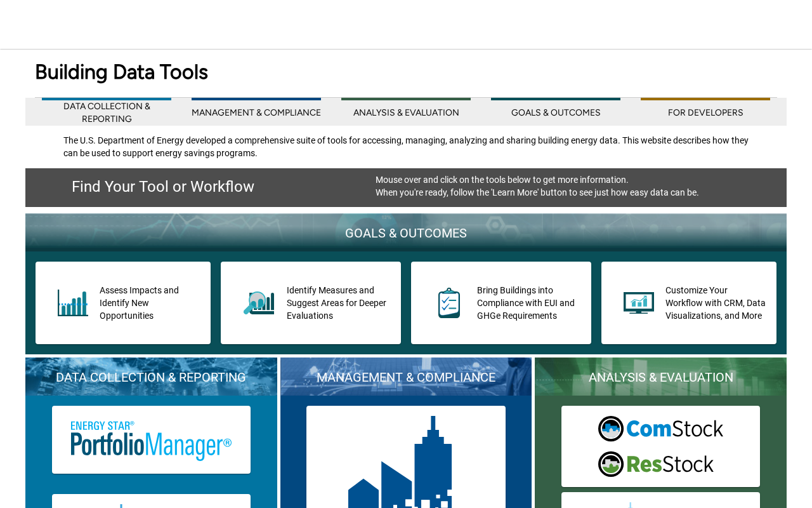Click Assess Impacts and Identify New Opportunities text

[x=140, y=303]
